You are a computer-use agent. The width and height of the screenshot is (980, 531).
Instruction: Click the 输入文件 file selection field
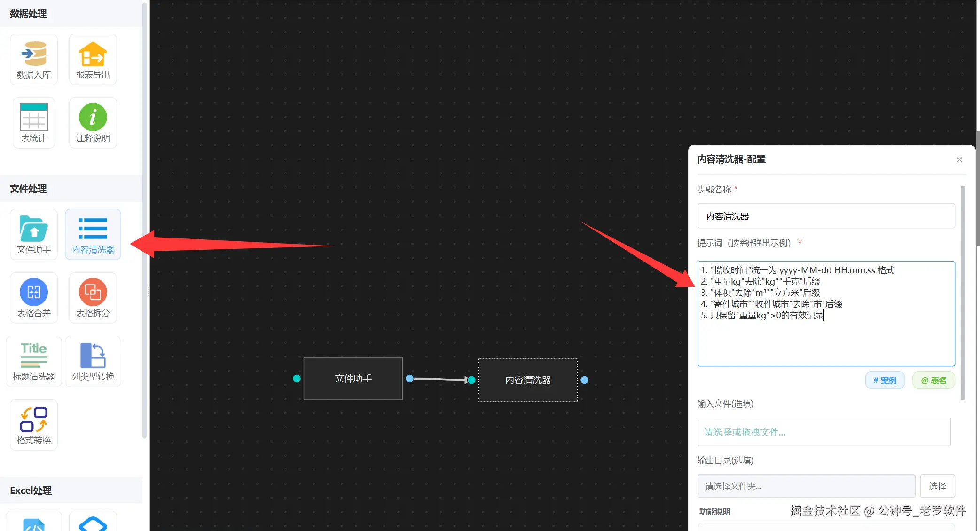[x=824, y=432]
